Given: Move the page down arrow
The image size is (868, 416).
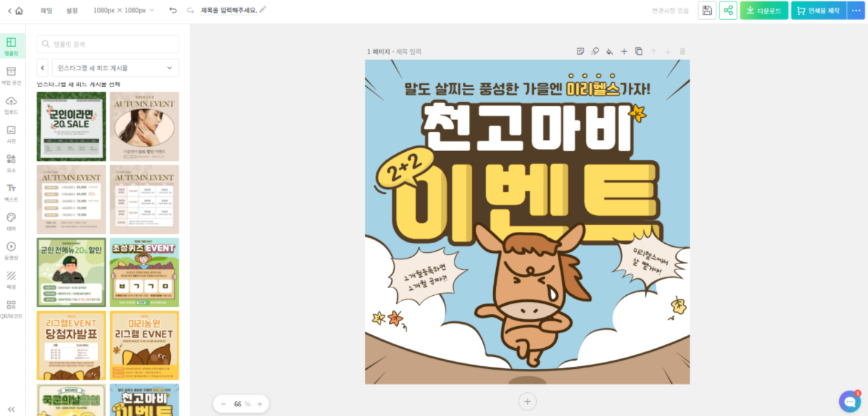Looking at the screenshot, I should [668, 51].
